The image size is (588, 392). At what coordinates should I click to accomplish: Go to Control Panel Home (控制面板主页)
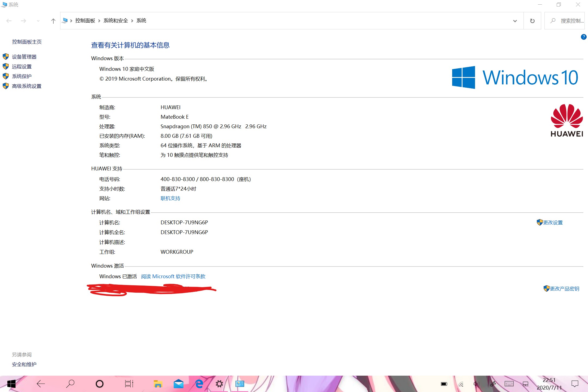[x=27, y=42]
